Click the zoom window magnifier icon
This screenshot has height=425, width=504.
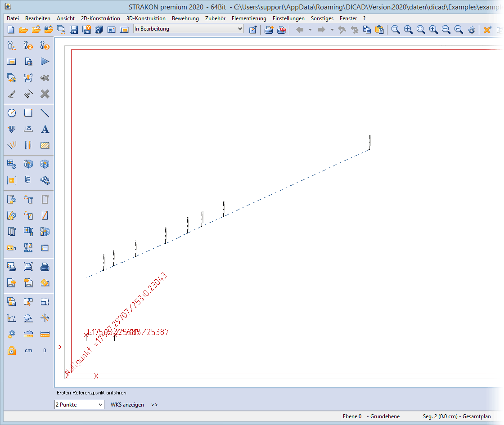tap(396, 30)
